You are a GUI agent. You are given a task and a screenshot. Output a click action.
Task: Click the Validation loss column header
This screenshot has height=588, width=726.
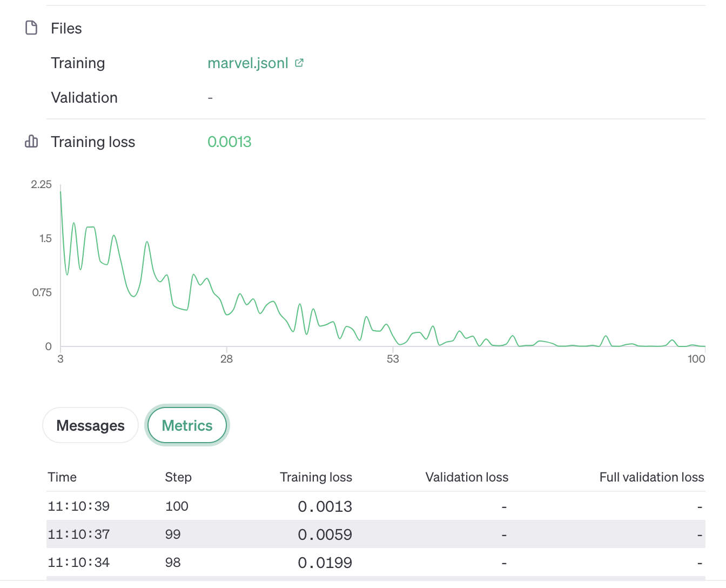coord(467,477)
